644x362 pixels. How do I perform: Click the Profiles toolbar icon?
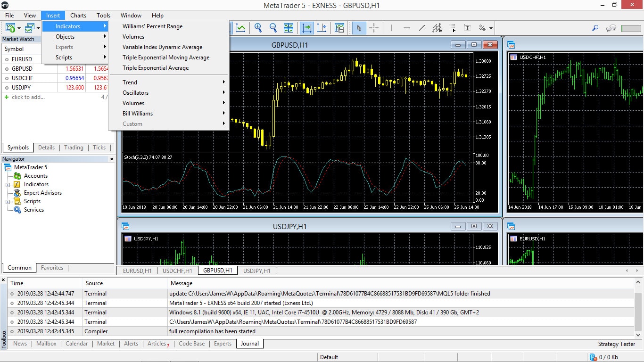(30, 28)
